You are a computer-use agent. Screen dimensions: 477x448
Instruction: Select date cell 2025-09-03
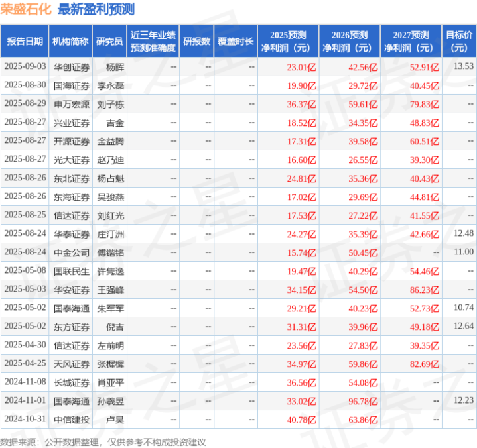tap(25, 66)
